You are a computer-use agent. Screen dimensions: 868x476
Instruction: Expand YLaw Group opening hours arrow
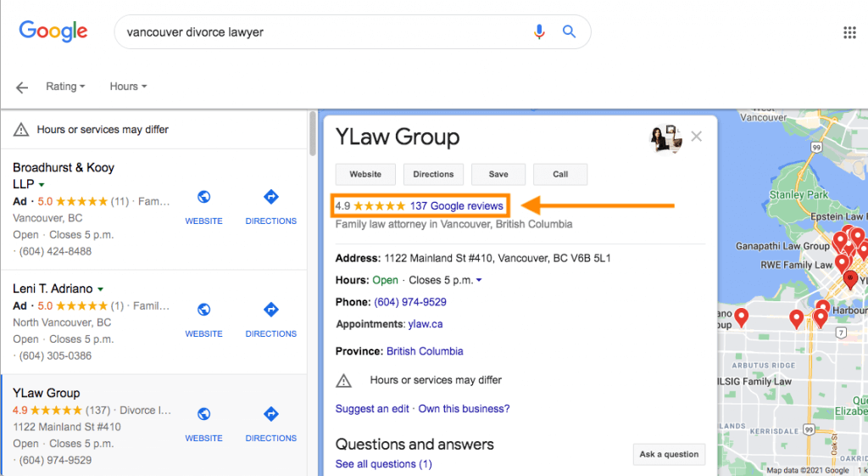click(x=479, y=280)
